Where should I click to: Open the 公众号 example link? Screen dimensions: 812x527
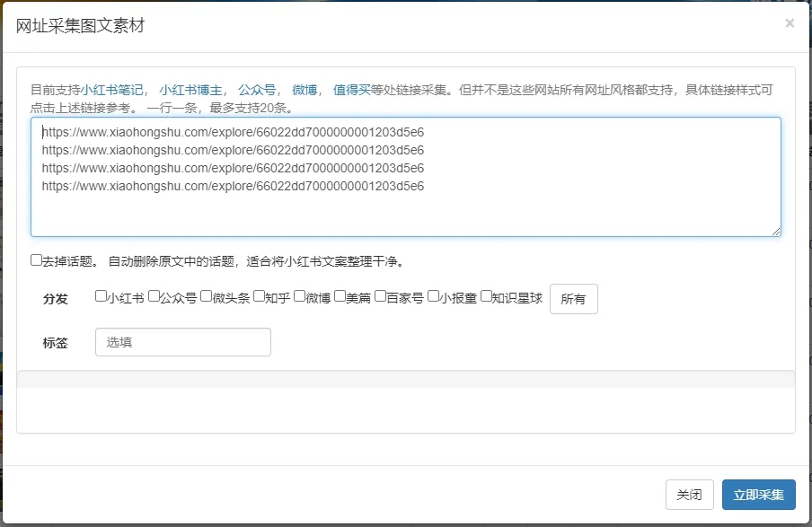click(257, 90)
